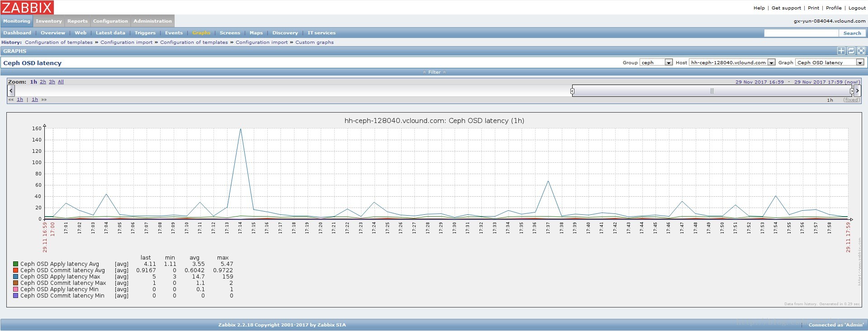Add graph to favourites with plus icon
The height and width of the screenshot is (331, 868).
pyautogui.click(x=841, y=51)
